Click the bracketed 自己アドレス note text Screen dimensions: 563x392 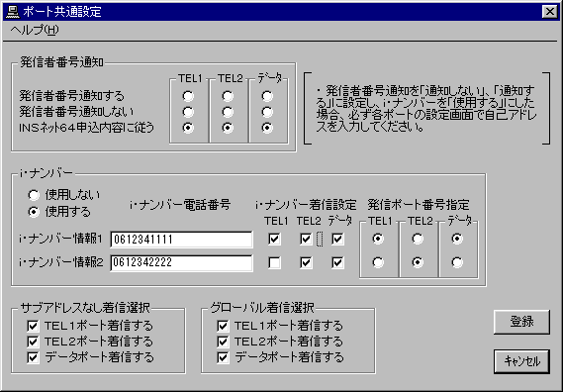coord(426,109)
